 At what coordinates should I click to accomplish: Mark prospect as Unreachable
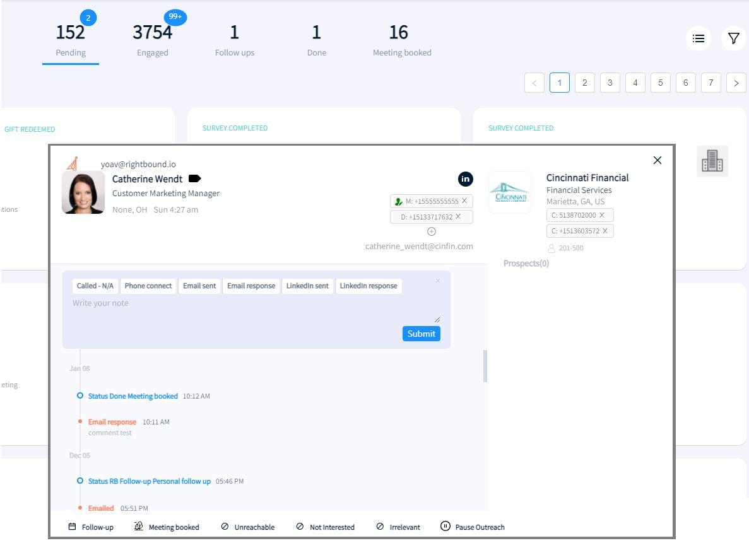click(247, 527)
